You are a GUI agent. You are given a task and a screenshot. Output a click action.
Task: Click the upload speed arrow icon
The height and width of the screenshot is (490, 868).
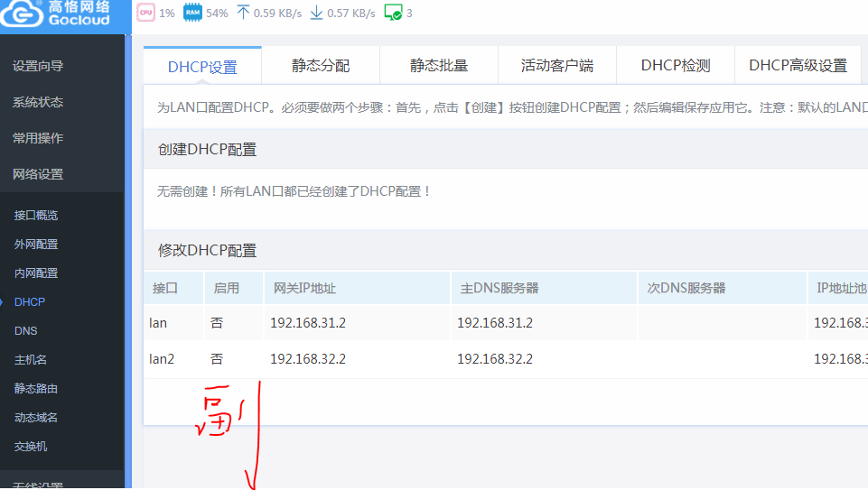[x=243, y=12]
